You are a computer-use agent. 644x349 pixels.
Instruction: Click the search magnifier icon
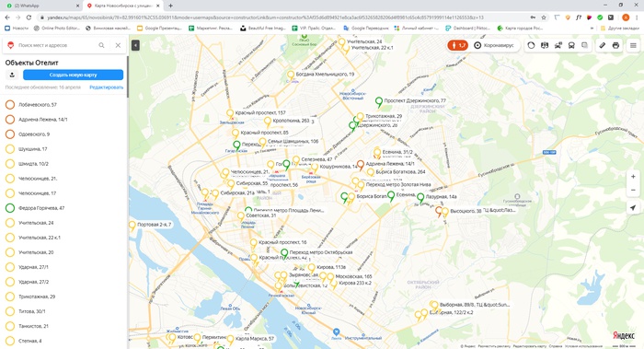(x=101, y=45)
